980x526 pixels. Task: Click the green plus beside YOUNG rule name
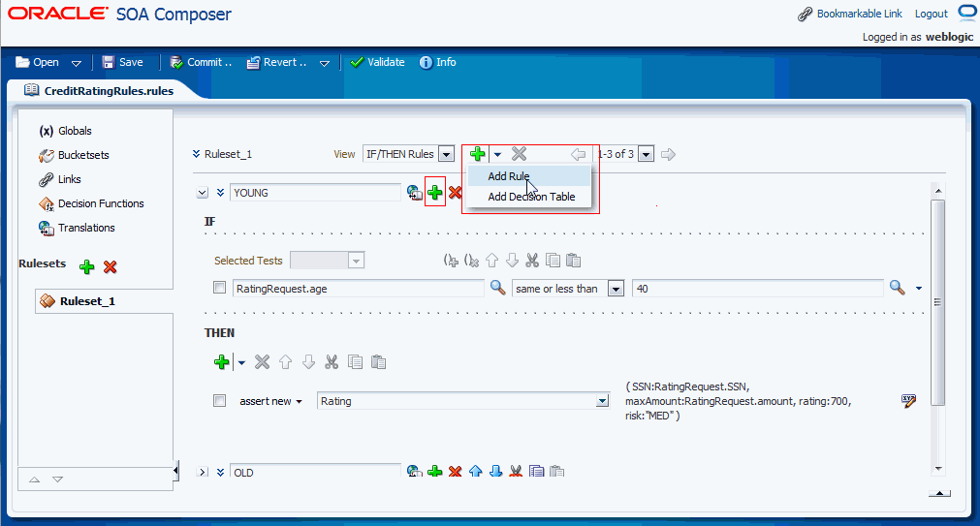point(435,193)
